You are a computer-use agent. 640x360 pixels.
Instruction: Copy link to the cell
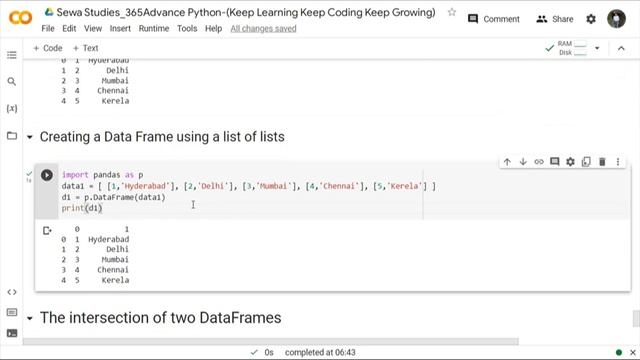(539, 162)
